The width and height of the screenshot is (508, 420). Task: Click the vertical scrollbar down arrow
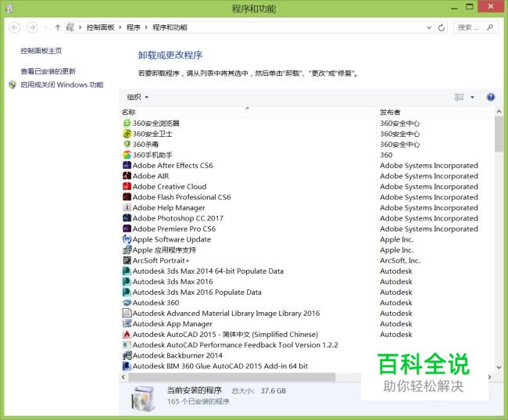point(499,367)
